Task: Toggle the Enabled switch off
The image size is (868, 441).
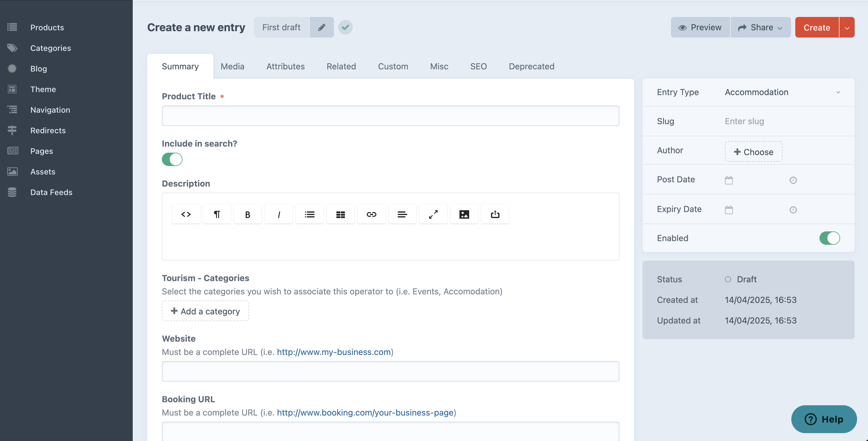Action: (830, 238)
